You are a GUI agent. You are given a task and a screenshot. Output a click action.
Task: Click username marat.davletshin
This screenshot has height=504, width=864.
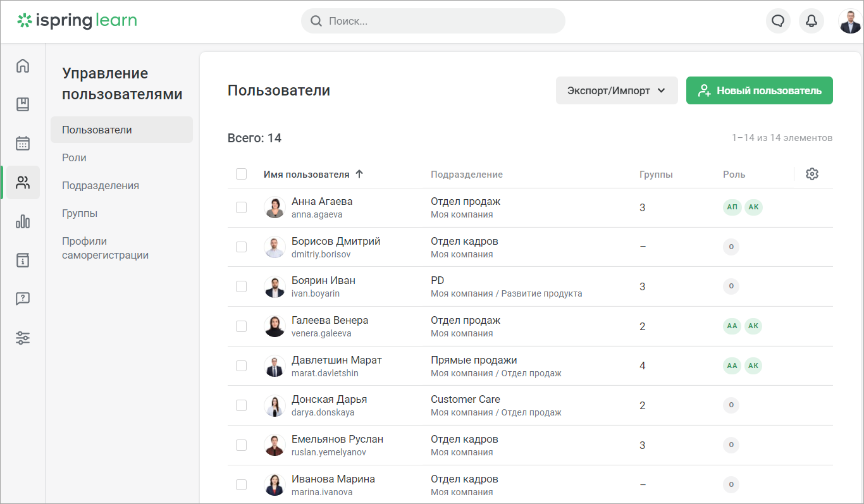pyautogui.click(x=325, y=373)
